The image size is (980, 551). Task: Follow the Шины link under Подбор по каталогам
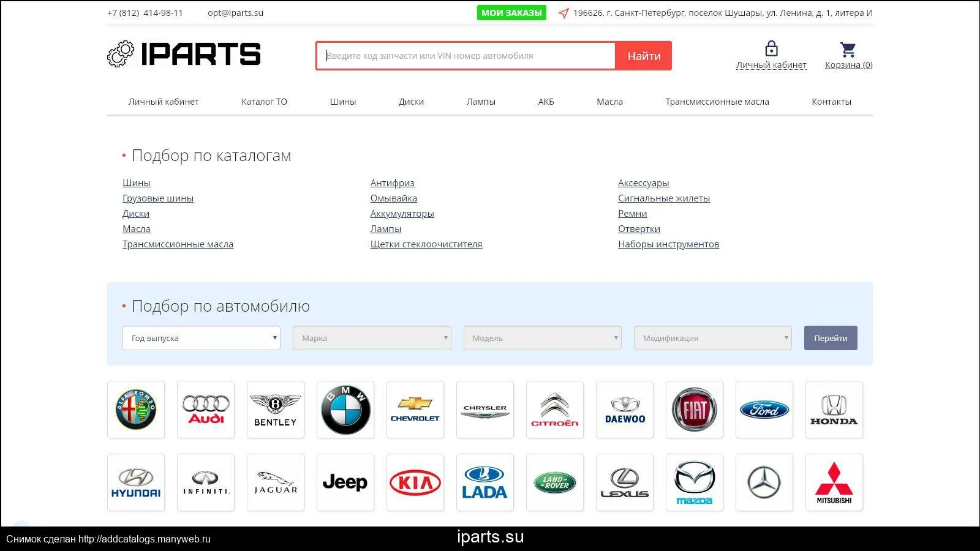tap(137, 183)
